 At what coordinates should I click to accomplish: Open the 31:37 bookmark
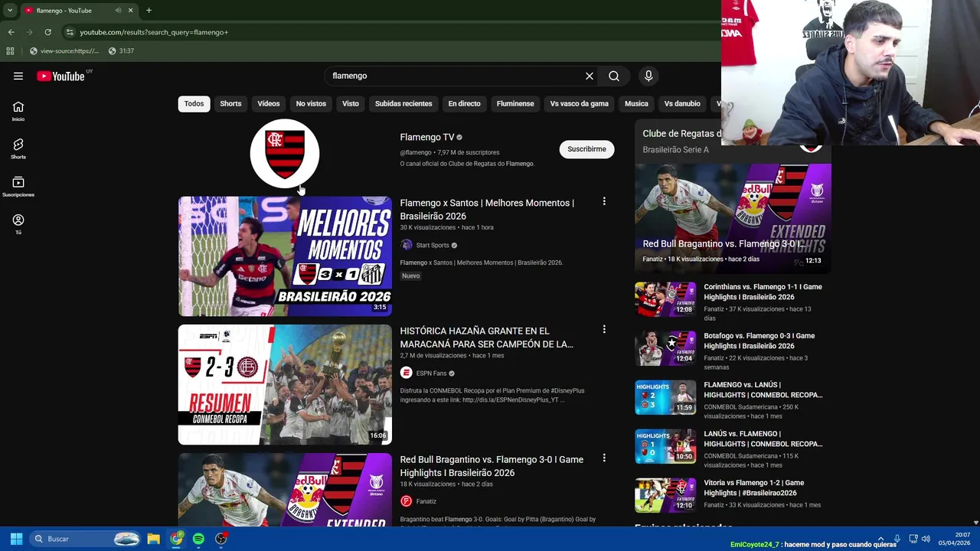pyautogui.click(x=121, y=51)
